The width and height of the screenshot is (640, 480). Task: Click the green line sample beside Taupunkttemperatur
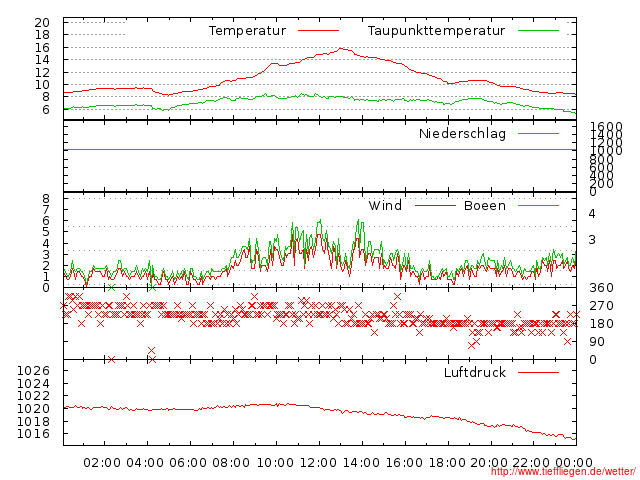pos(538,31)
